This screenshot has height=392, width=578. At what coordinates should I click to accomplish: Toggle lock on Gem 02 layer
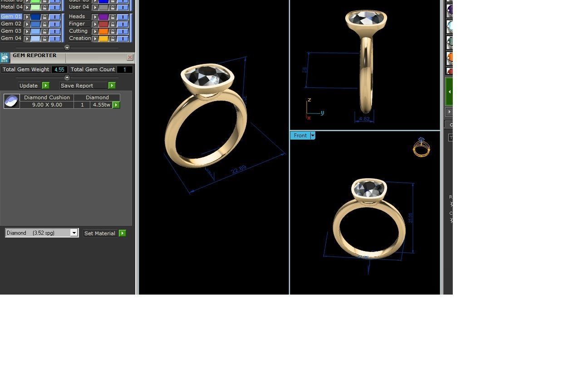pyautogui.click(x=44, y=24)
